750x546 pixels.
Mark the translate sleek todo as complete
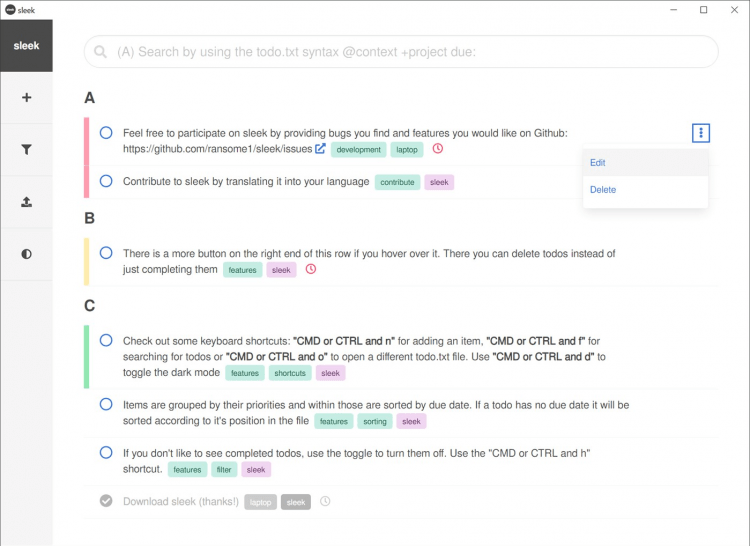106,181
